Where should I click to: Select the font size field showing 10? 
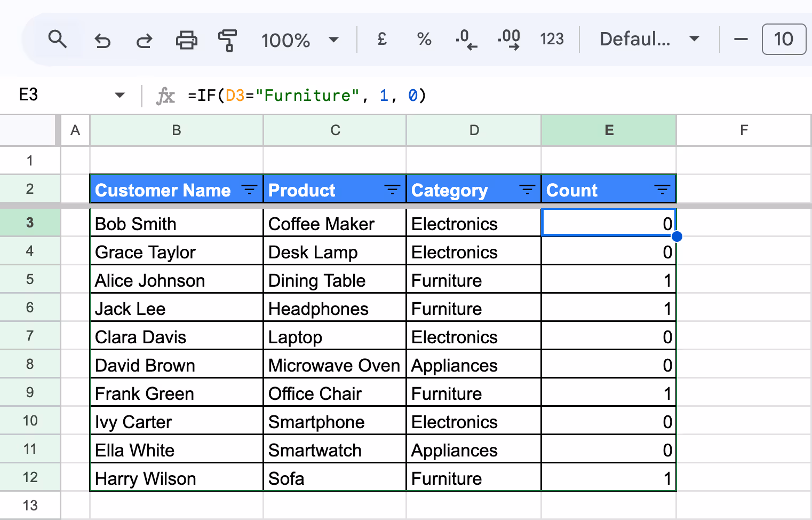coord(783,39)
